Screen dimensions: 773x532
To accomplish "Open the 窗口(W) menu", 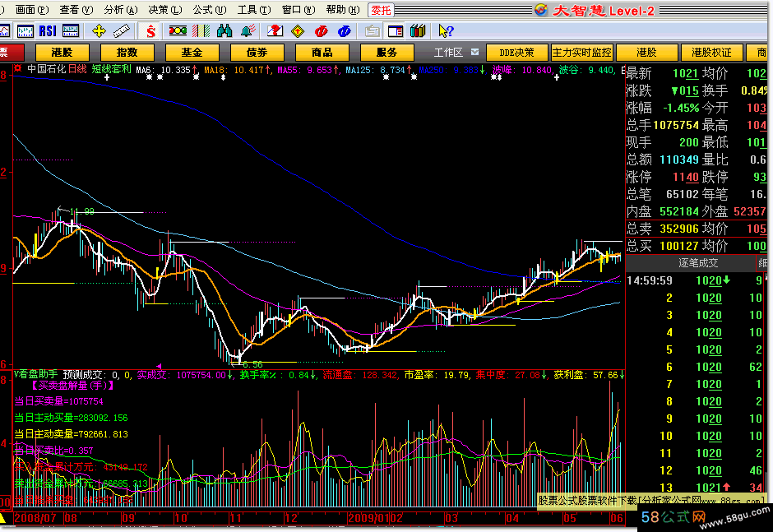I will pos(299,10).
